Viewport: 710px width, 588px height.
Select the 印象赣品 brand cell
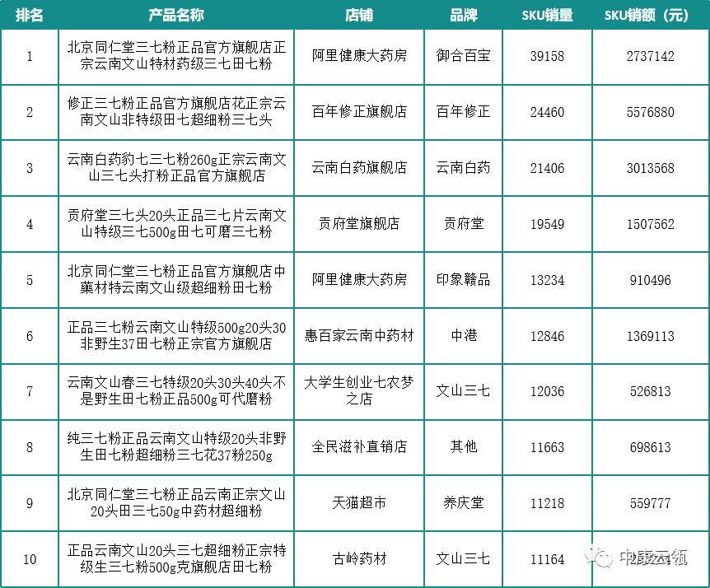tap(463, 280)
